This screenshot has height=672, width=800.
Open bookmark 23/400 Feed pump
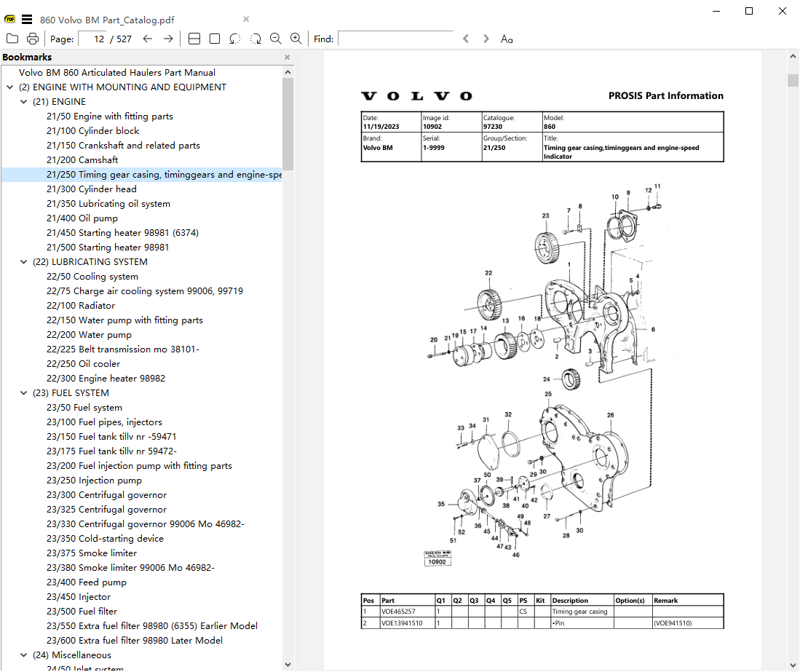86,582
